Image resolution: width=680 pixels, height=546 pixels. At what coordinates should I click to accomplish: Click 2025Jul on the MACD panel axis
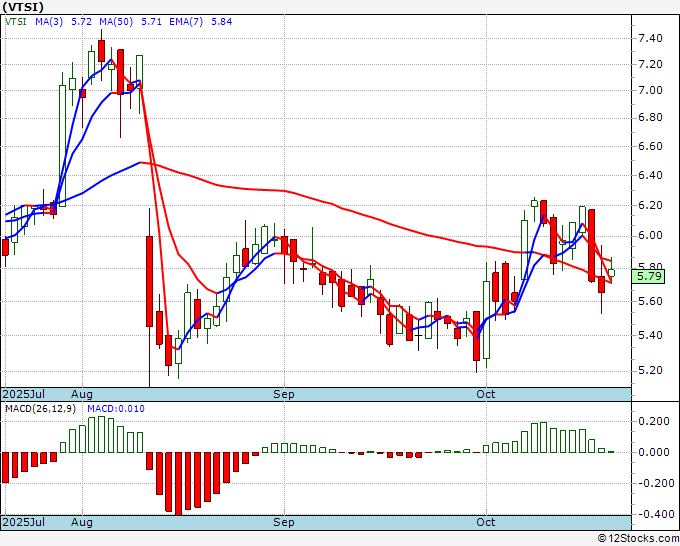click(x=24, y=522)
